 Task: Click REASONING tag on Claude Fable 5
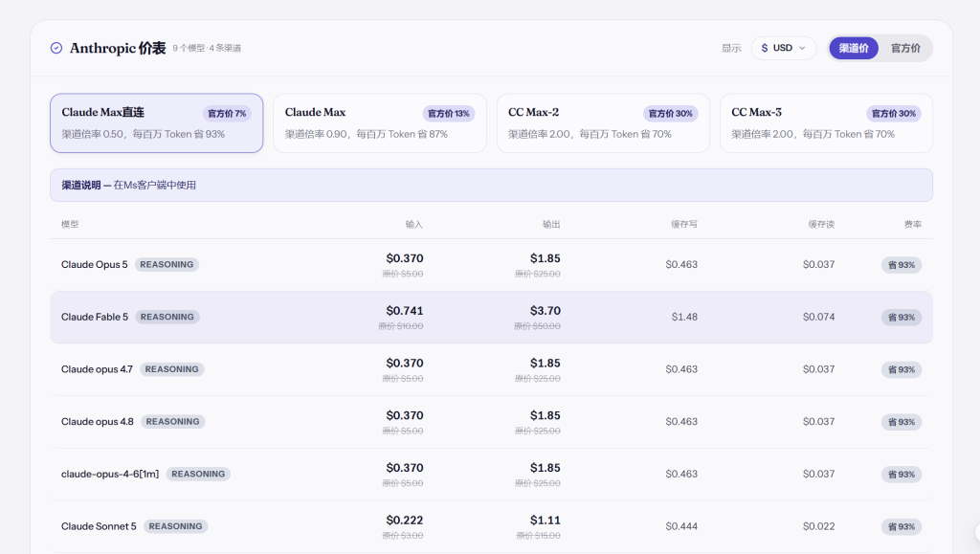pos(167,318)
